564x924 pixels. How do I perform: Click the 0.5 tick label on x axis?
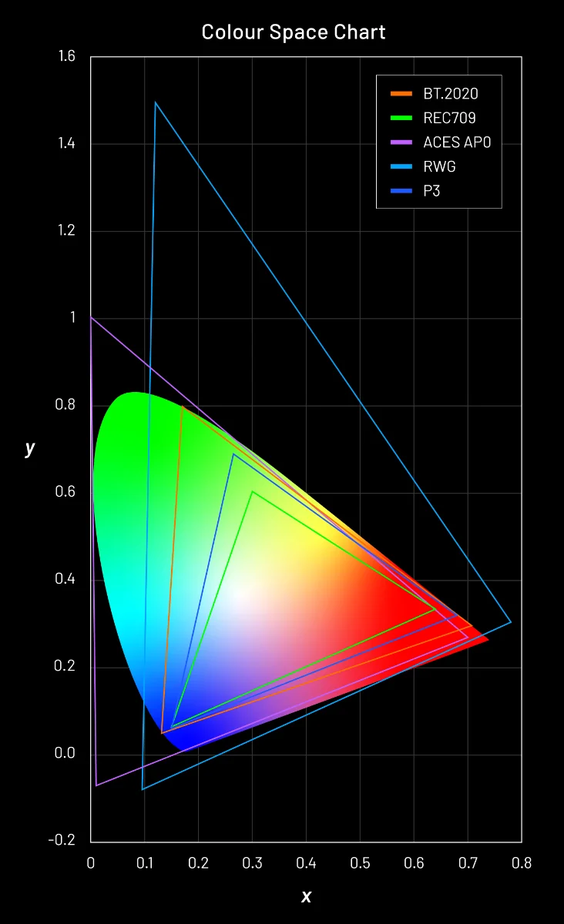(x=360, y=863)
